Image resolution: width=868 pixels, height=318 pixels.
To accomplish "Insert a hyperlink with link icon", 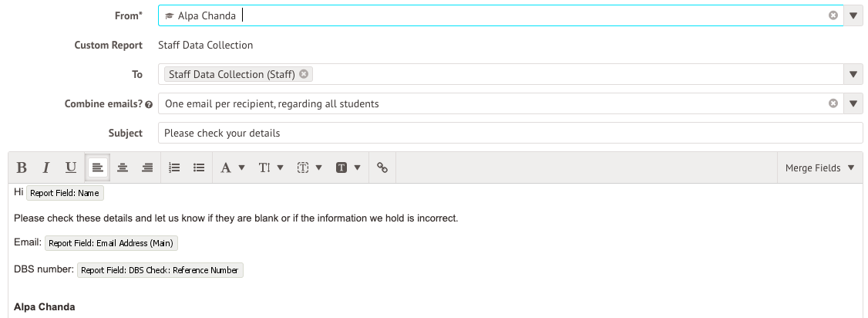I will tap(382, 167).
